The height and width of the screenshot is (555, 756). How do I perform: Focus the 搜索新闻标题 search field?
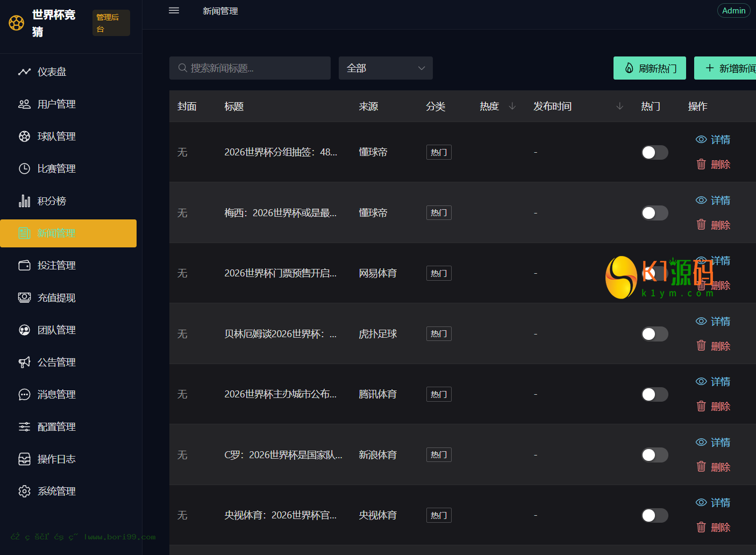point(250,68)
